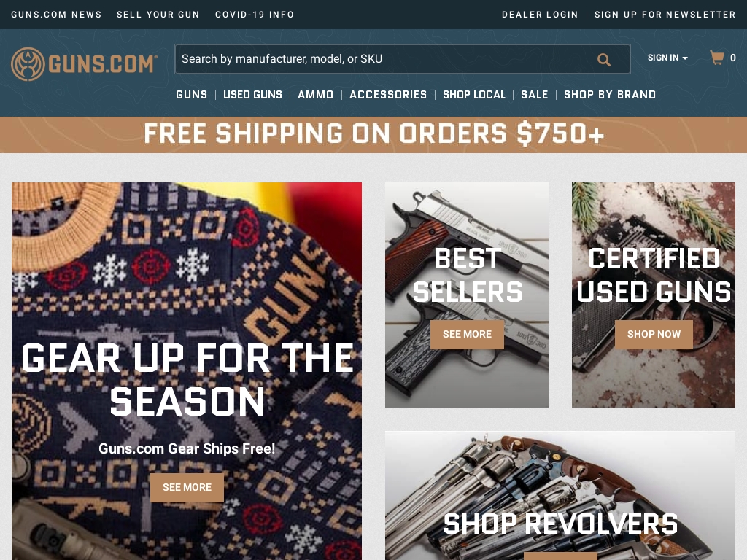Go to Dealer Login
Image resolution: width=747 pixels, height=560 pixels.
pos(540,15)
